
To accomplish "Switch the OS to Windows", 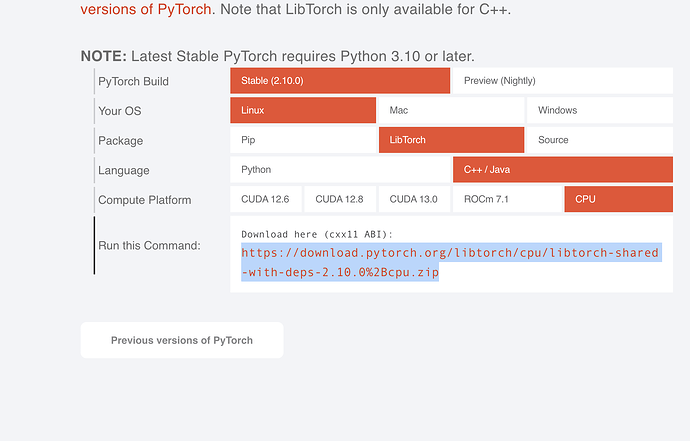I will click(599, 110).
